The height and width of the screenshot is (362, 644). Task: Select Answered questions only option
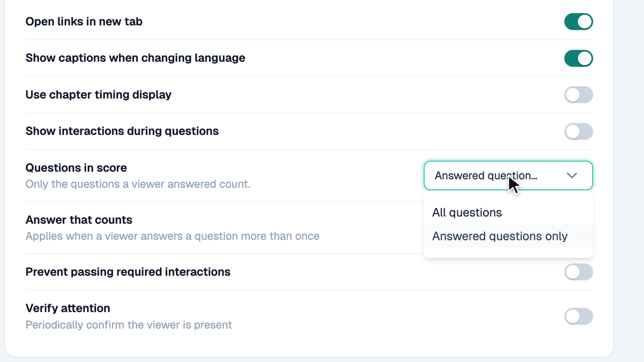(508, 236)
